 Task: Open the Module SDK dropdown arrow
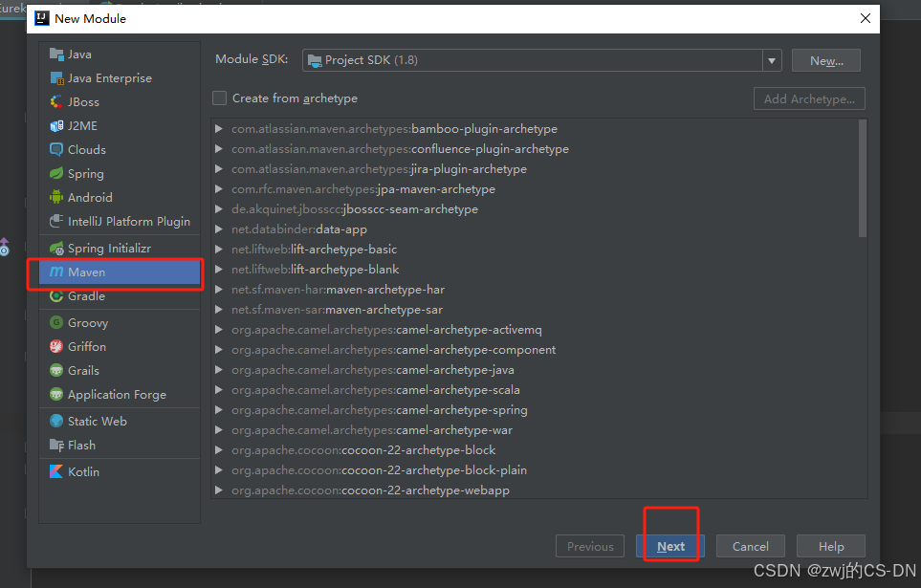[x=772, y=60]
